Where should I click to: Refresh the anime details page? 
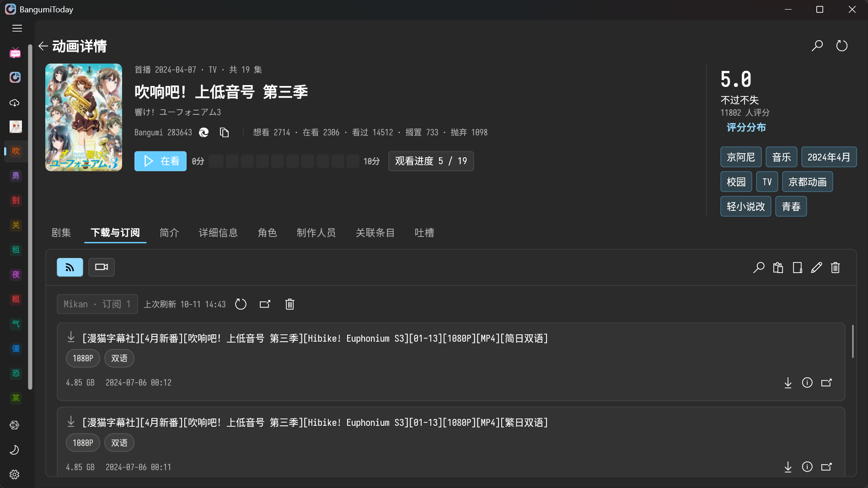pos(841,46)
